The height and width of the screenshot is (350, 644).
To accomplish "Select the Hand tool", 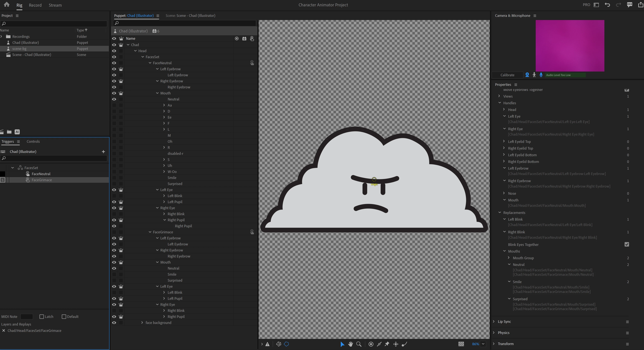I will (350, 344).
